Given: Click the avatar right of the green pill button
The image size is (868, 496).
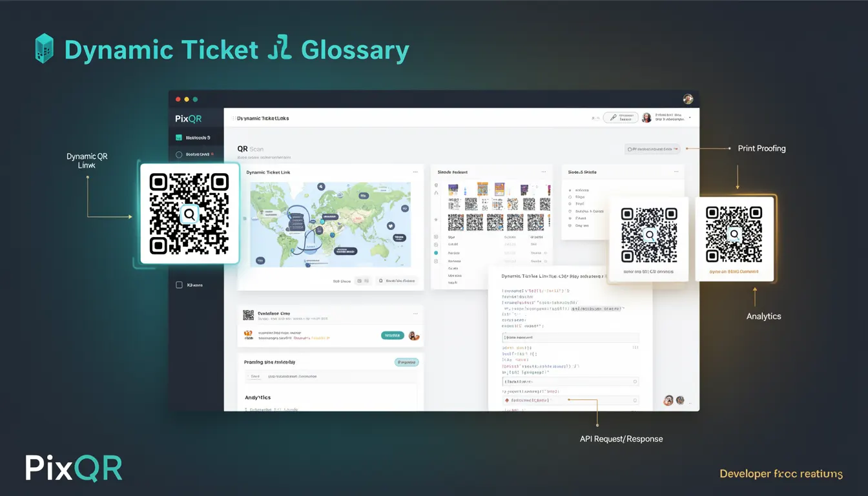Looking at the screenshot, I should pos(414,336).
